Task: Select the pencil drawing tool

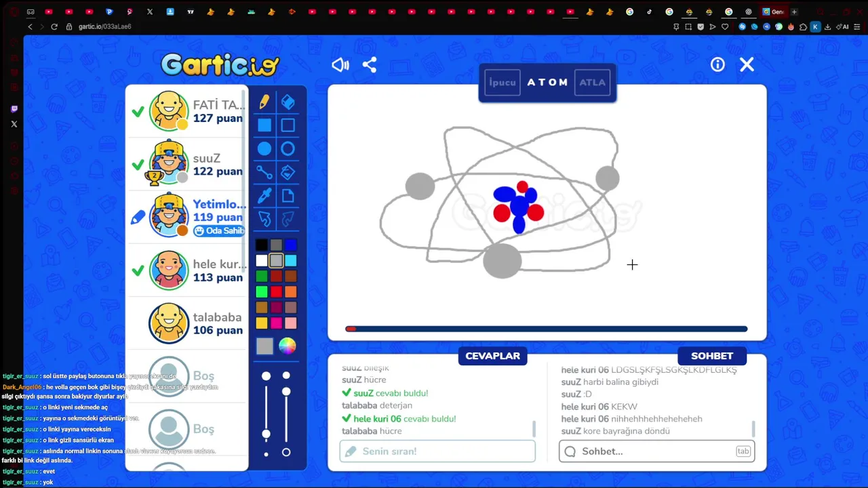Action: [x=264, y=102]
